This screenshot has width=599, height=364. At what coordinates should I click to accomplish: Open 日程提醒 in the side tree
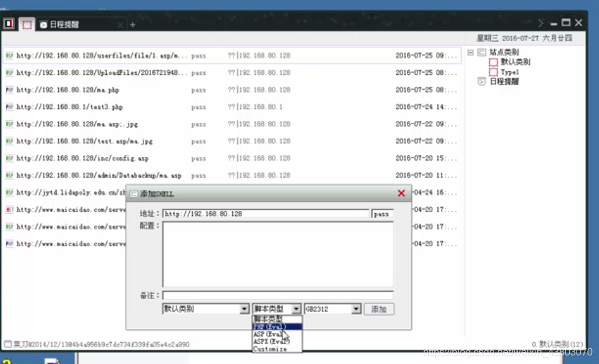tap(504, 82)
